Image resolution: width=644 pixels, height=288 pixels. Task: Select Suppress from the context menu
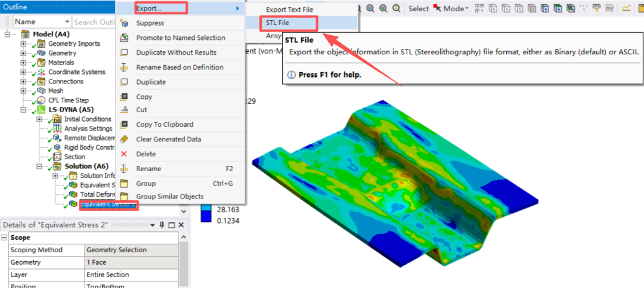coord(181,23)
